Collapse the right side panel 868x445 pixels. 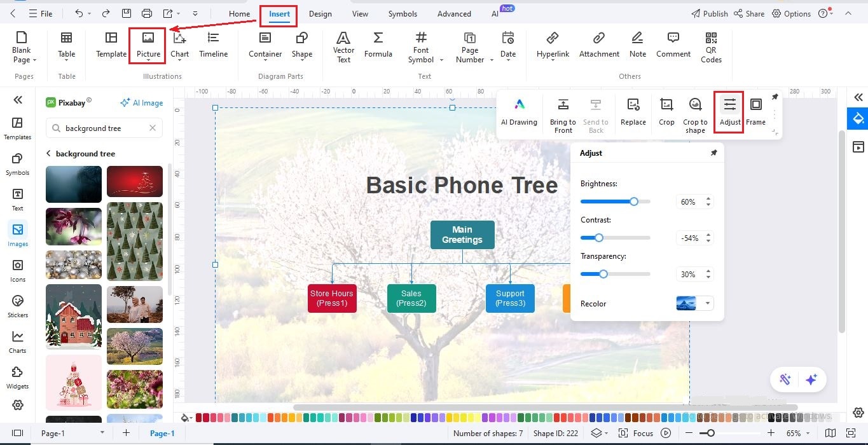tap(858, 97)
